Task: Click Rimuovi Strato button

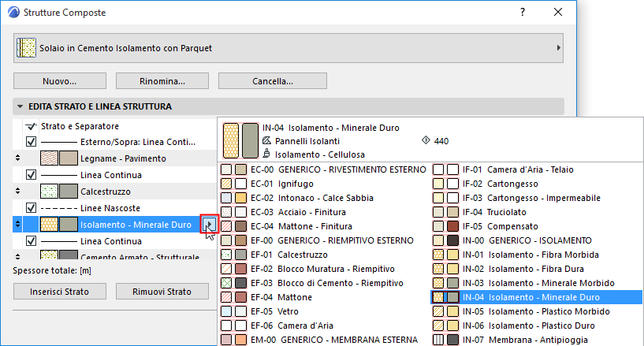Action: (162, 292)
